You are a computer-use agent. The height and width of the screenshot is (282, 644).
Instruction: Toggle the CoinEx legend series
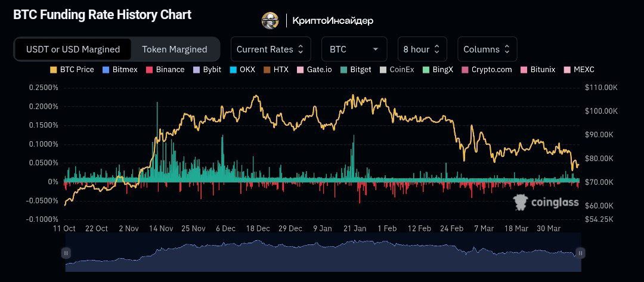pyautogui.click(x=397, y=69)
